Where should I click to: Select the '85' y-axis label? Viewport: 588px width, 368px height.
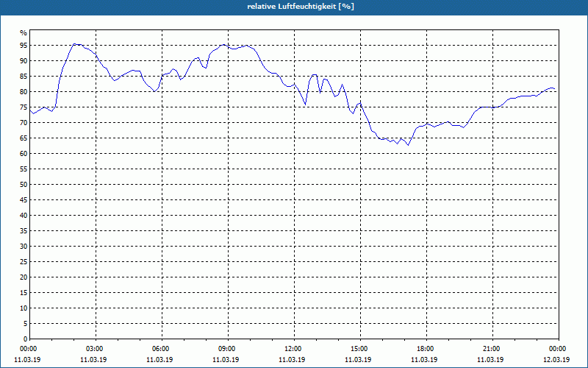[24, 77]
